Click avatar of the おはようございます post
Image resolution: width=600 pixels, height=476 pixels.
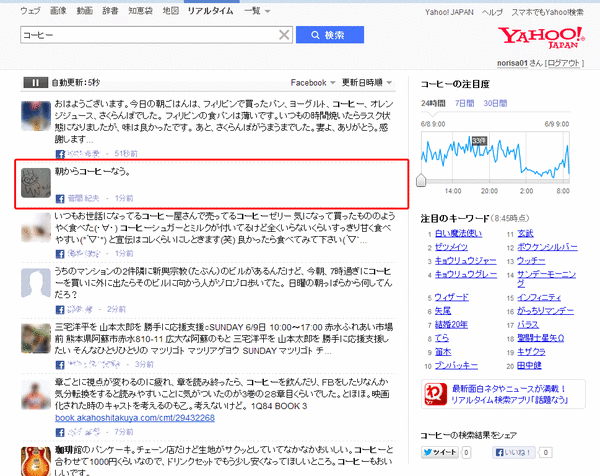point(36,116)
